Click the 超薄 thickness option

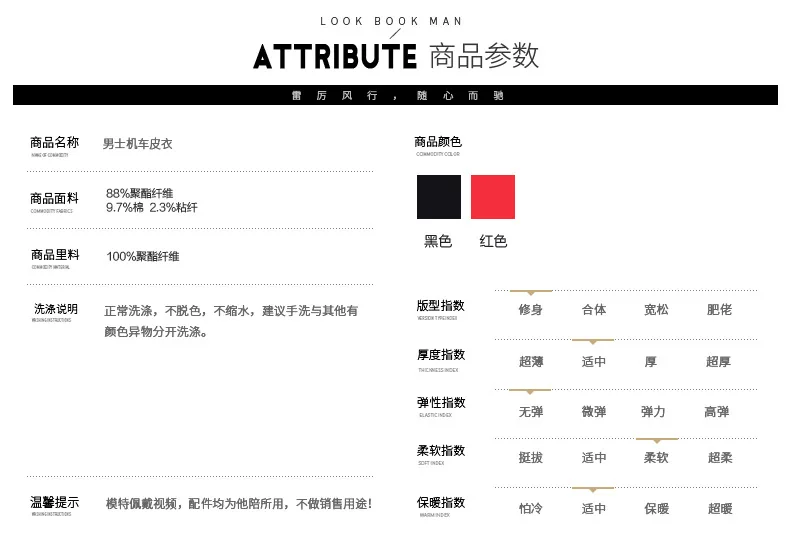(531, 362)
